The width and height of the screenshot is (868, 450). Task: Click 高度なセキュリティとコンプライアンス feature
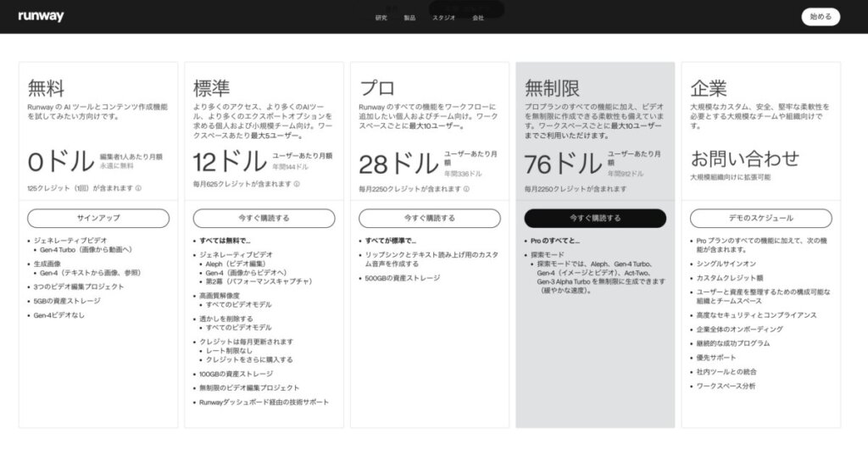tap(756, 315)
